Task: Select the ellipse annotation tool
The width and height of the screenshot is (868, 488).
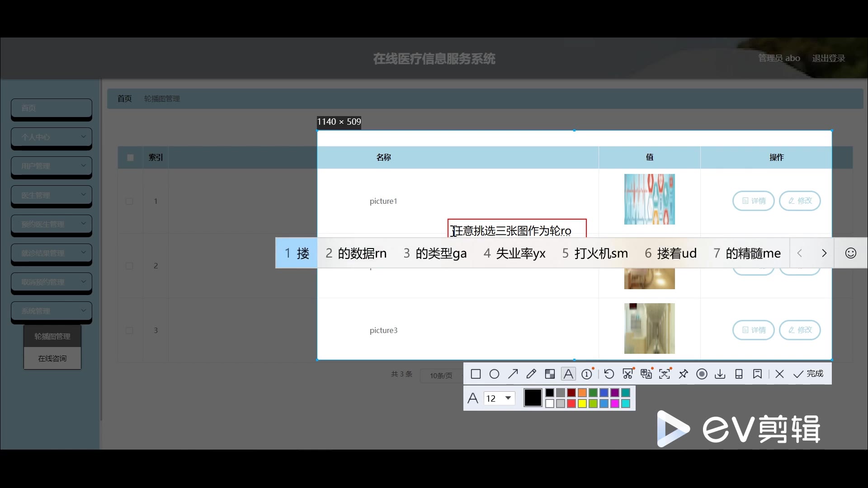Action: (494, 374)
